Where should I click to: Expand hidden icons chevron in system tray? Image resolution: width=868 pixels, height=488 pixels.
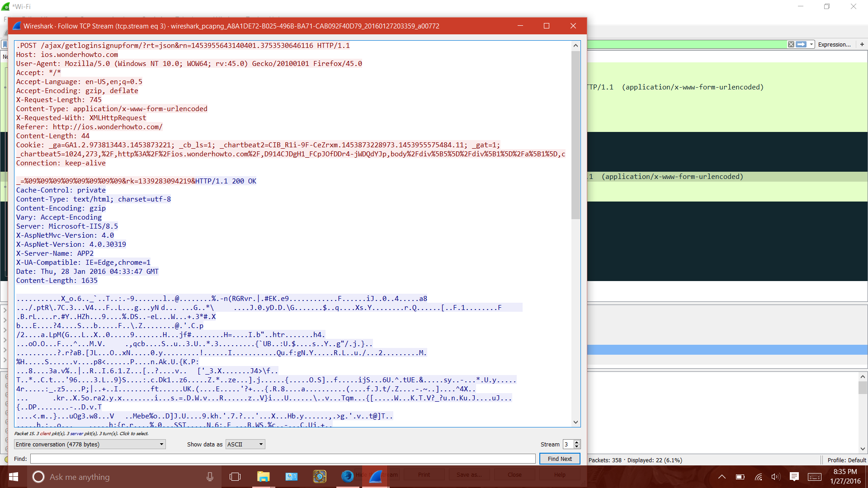pyautogui.click(x=722, y=477)
